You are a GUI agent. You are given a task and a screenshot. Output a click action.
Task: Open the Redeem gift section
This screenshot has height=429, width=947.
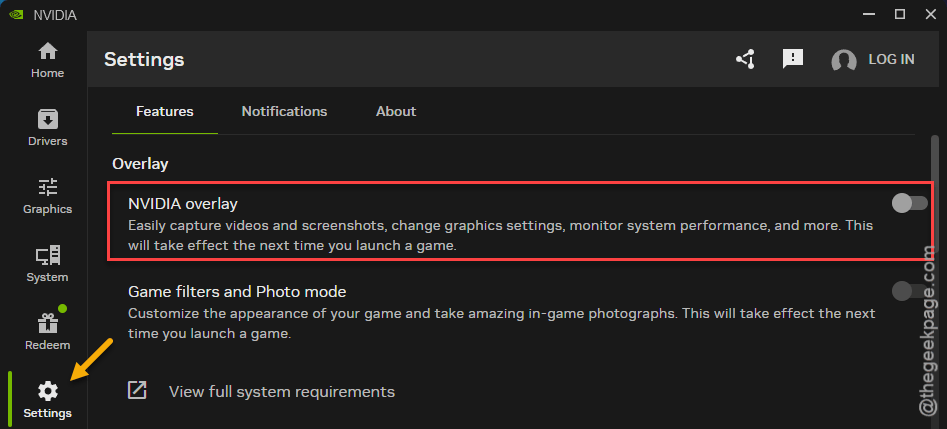[48, 332]
